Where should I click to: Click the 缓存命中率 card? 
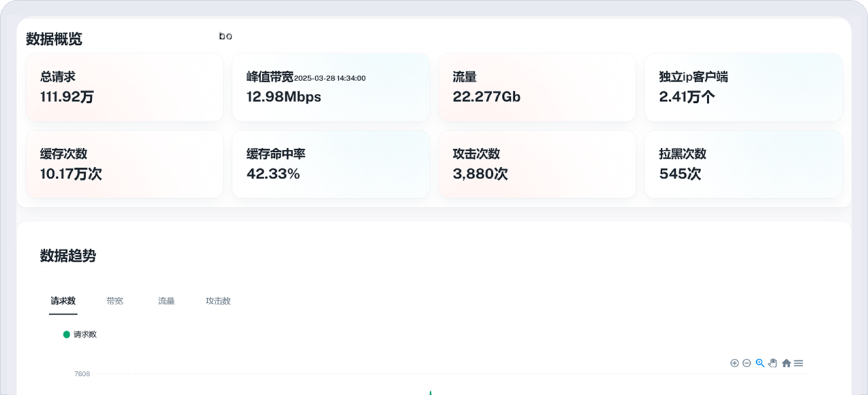[x=331, y=164]
